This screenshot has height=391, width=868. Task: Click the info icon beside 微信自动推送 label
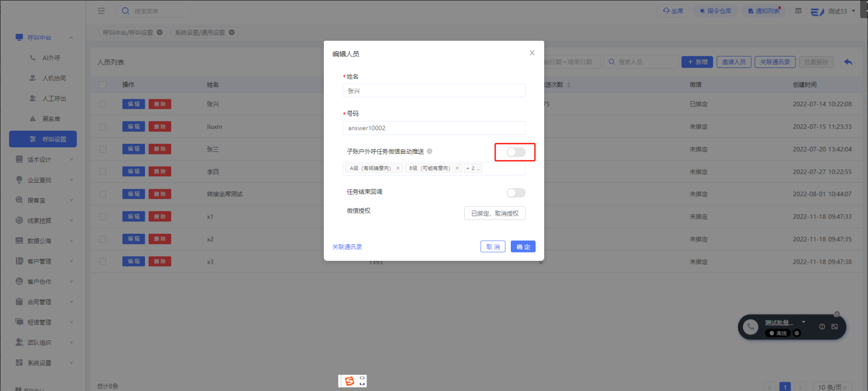coord(429,151)
